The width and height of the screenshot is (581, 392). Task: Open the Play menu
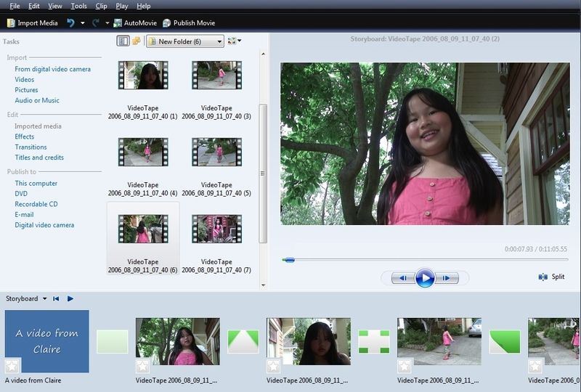tap(121, 6)
